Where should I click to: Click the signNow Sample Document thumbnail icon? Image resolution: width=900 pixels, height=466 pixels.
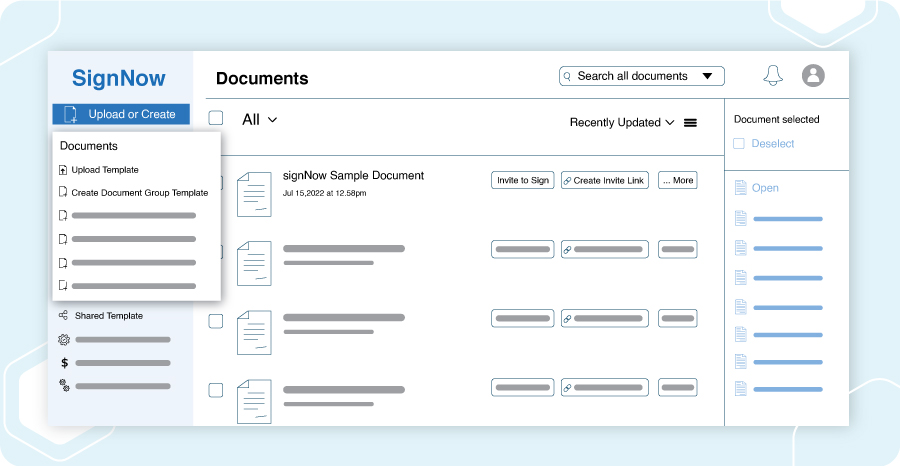pyautogui.click(x=254, y=194)
